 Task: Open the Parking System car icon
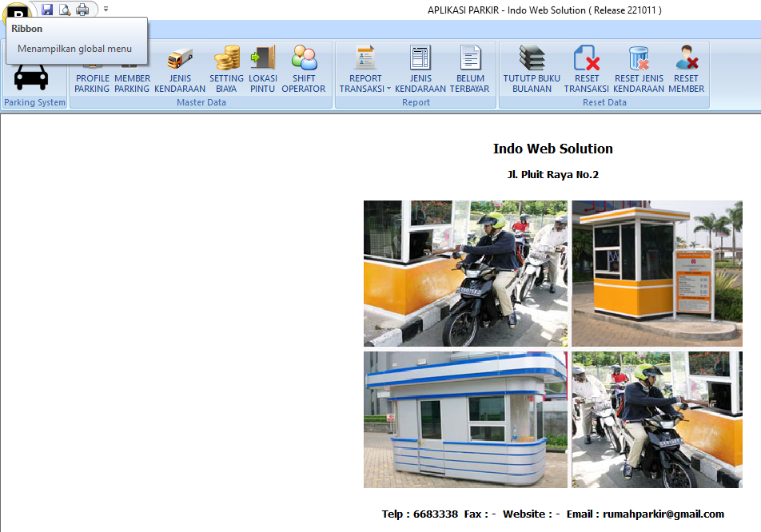point(32,76)
